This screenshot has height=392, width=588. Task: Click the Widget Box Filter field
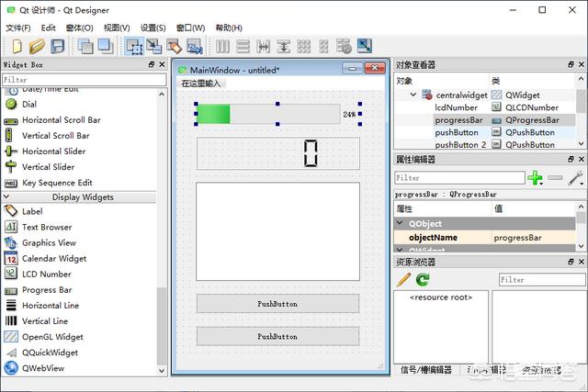[x=85, y=80]
